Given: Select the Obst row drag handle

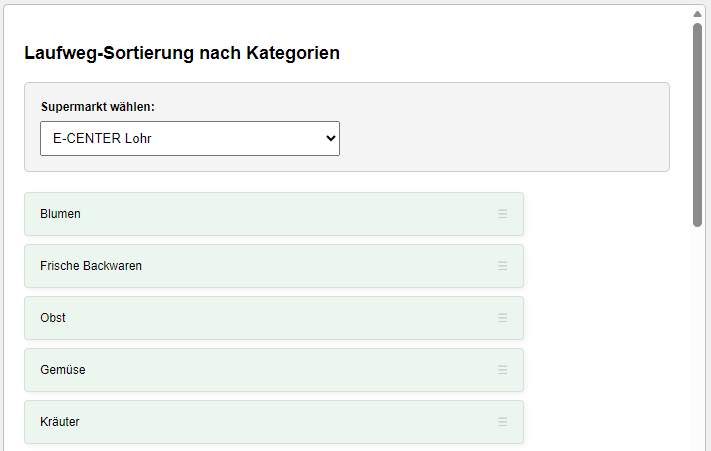Looking at the screenshot, I should (x=502, y=318).
